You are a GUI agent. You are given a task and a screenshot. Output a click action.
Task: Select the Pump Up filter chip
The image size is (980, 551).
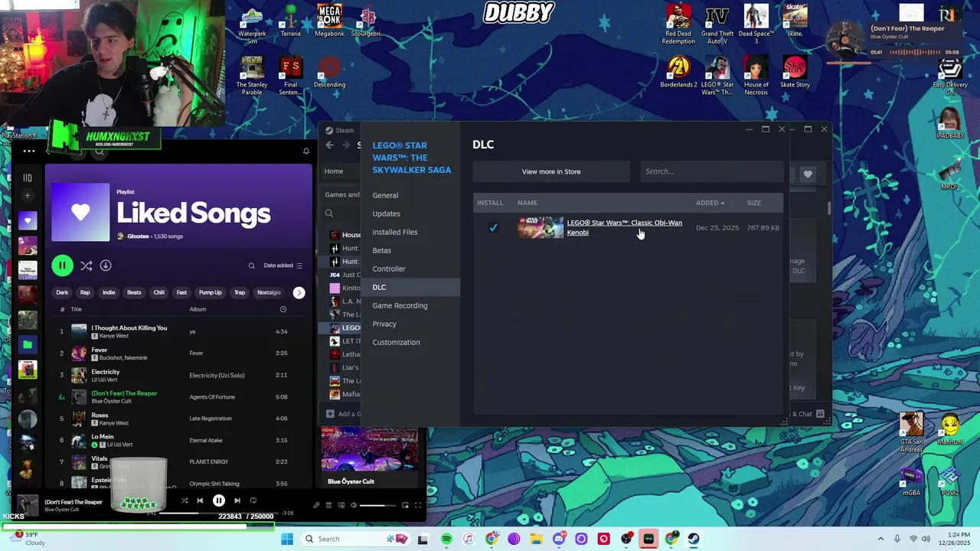coord(210,292)
